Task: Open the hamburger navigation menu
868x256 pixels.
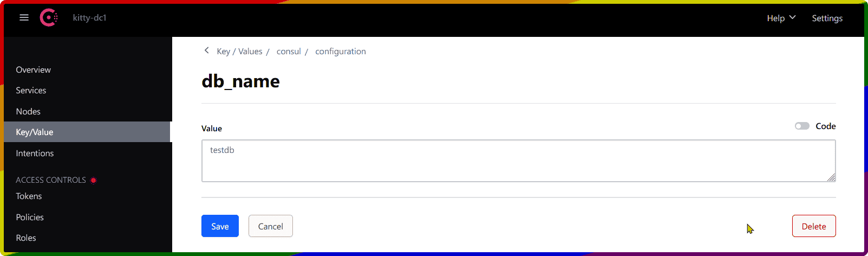Action: click(24, 18)
